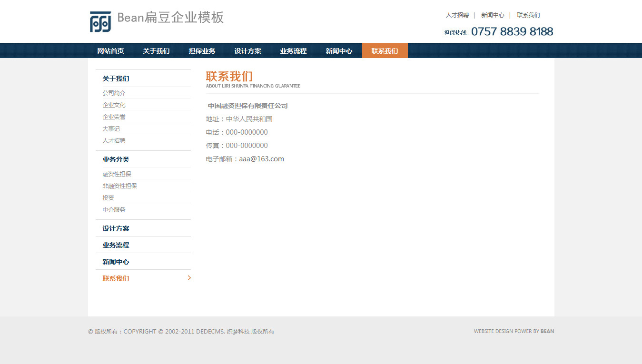Open 大事记 from the sidebar
This screenshot has height=364, width=642.
(111, 129)
